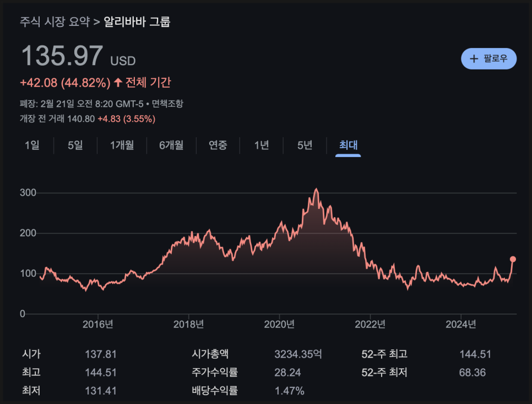The width and height of the screenshot is (532, 404).
Task: Show the 5년 chart range
Action: tap(305, 146)
